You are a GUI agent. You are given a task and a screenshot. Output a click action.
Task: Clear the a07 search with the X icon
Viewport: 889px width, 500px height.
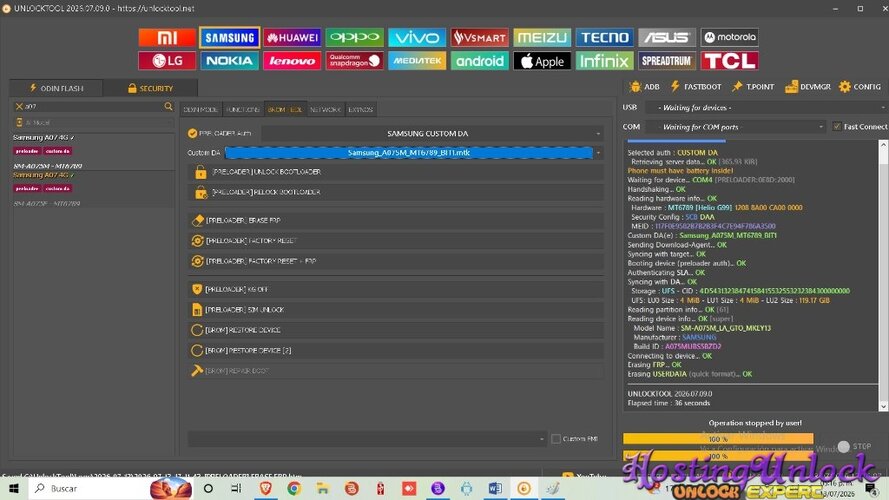(x=19, y=106)
